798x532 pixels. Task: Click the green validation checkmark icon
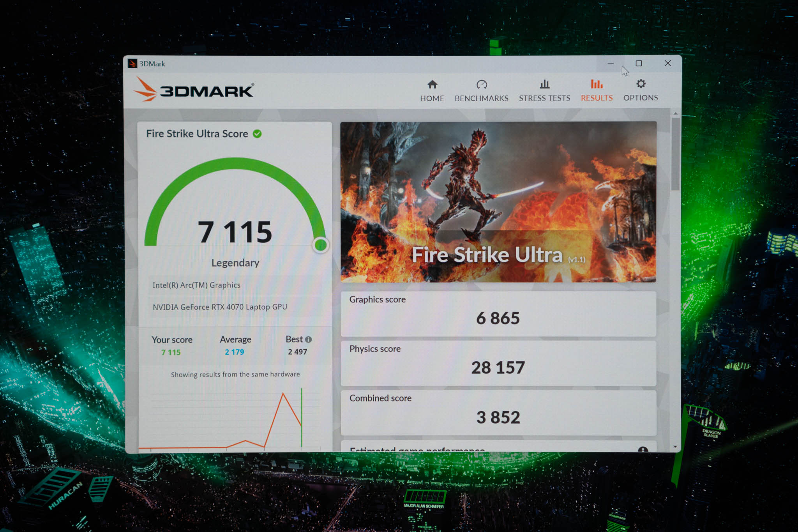[257, 134]
